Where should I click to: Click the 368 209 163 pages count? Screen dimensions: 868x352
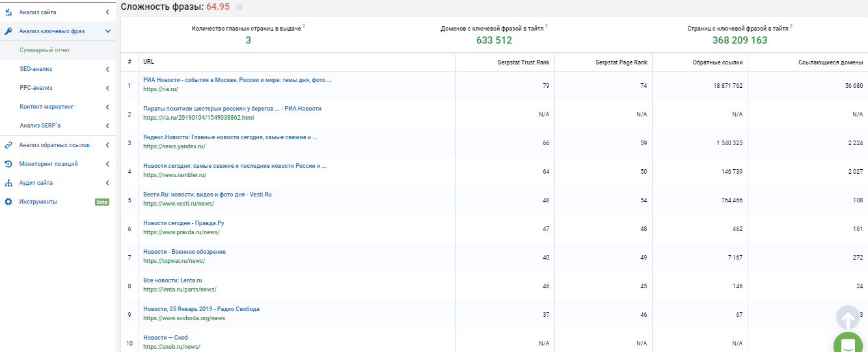(740, 40)
